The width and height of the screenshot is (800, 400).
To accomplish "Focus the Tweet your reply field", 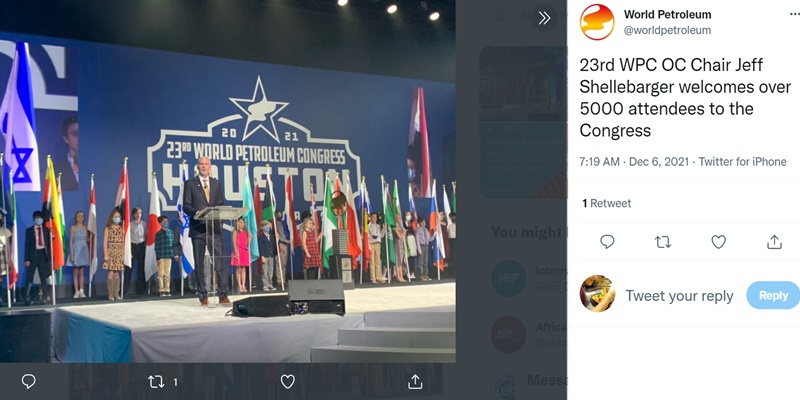I will [x=680, y=296].
